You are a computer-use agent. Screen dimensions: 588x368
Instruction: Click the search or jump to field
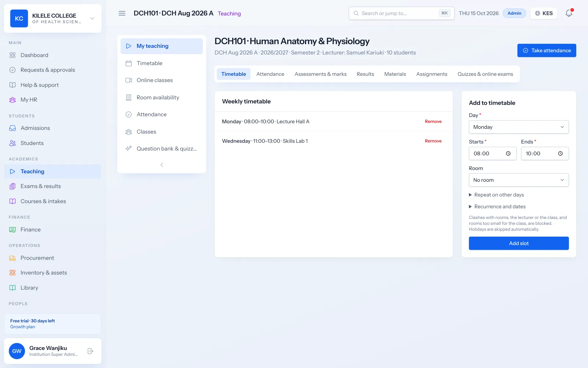tap(401, 13)
